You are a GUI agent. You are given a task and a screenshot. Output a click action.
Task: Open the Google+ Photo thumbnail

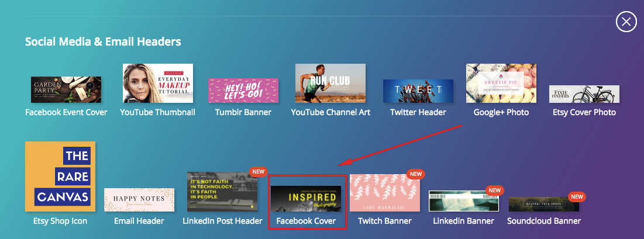(x=501, y=83)
